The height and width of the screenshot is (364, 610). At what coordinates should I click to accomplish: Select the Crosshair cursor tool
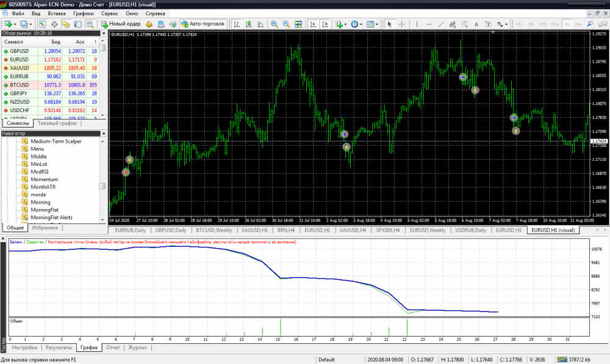[x=403, y=24]
